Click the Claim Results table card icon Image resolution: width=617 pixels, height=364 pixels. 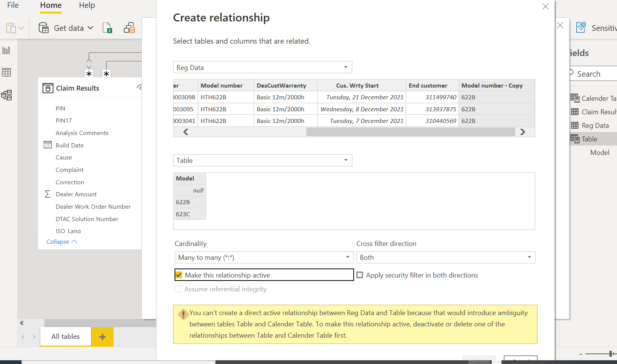(48, 88)
